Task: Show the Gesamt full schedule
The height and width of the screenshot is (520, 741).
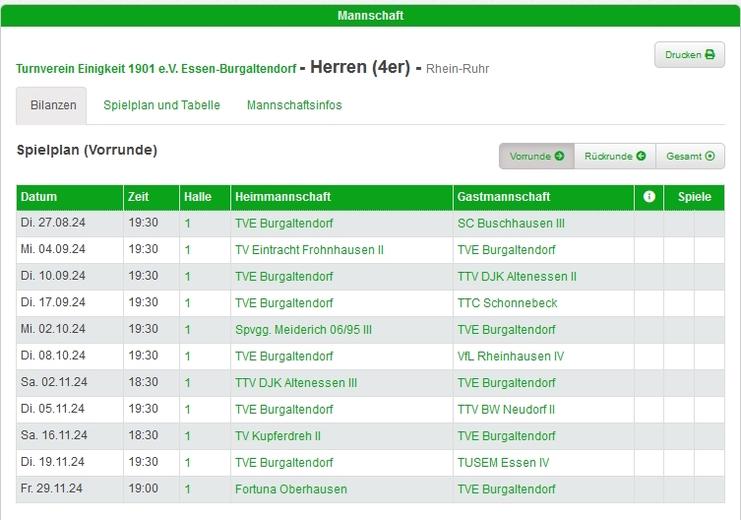Action: click(690, 156)
